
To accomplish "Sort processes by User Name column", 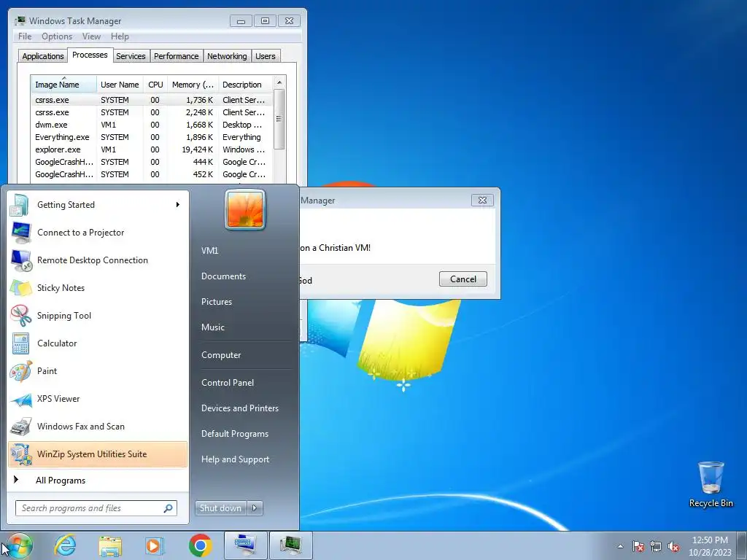I will pos(120,85).
